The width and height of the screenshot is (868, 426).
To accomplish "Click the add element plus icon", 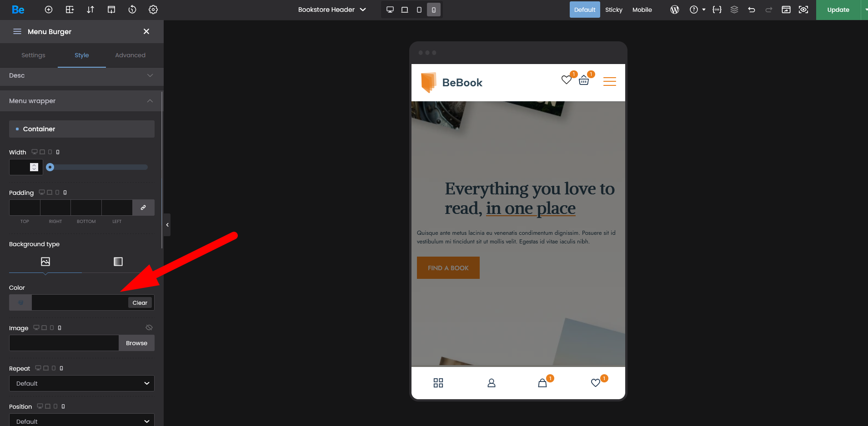I will 49,10.
